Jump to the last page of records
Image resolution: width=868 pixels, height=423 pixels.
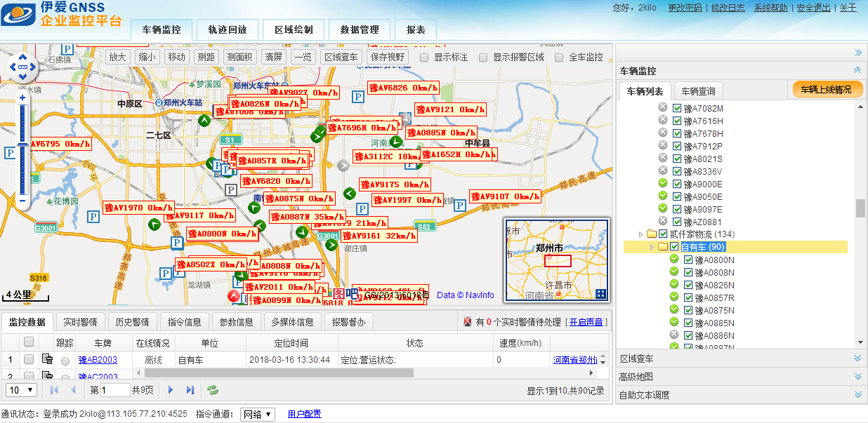click(x=190, y=390)
